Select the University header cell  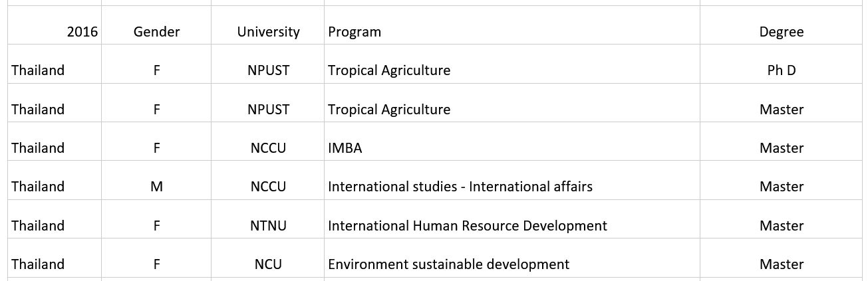tap(268, 32)
